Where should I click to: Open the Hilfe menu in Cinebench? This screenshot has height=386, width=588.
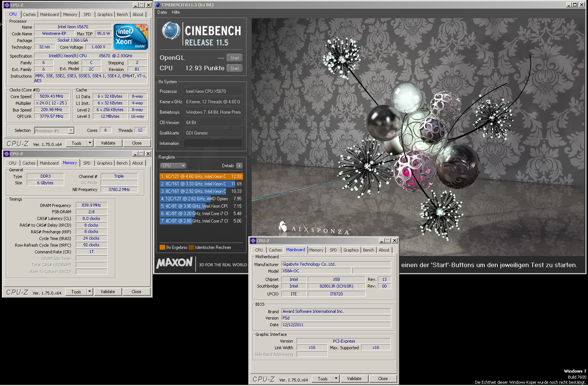(176, 12)
